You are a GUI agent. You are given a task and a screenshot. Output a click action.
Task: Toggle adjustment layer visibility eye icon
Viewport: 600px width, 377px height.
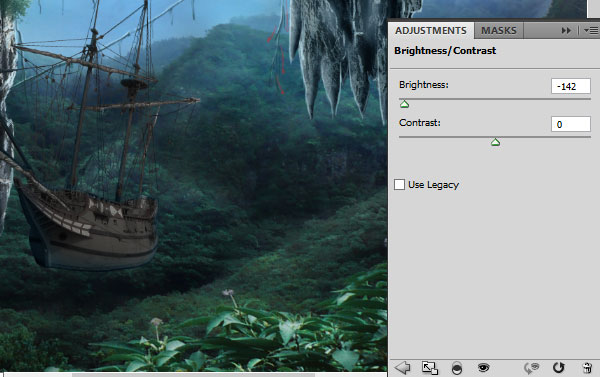(483, 368)
